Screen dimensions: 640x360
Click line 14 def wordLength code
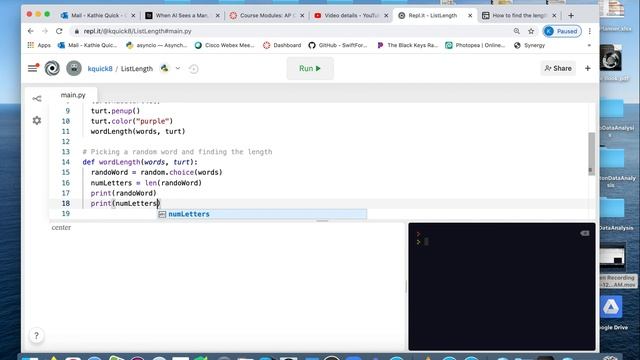[x=140, y=162]
